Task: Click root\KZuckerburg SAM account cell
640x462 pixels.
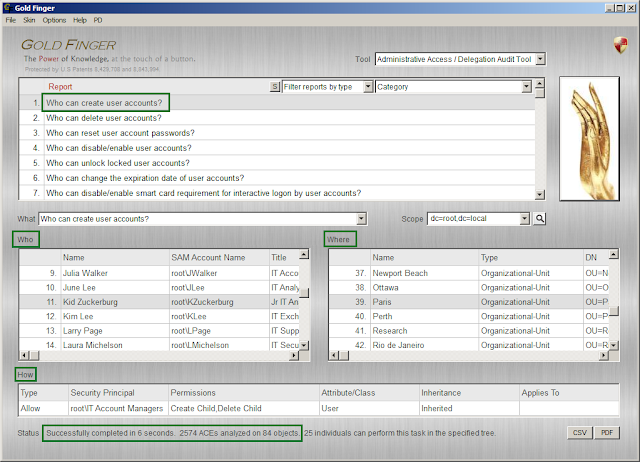Action: click(219, 302)
